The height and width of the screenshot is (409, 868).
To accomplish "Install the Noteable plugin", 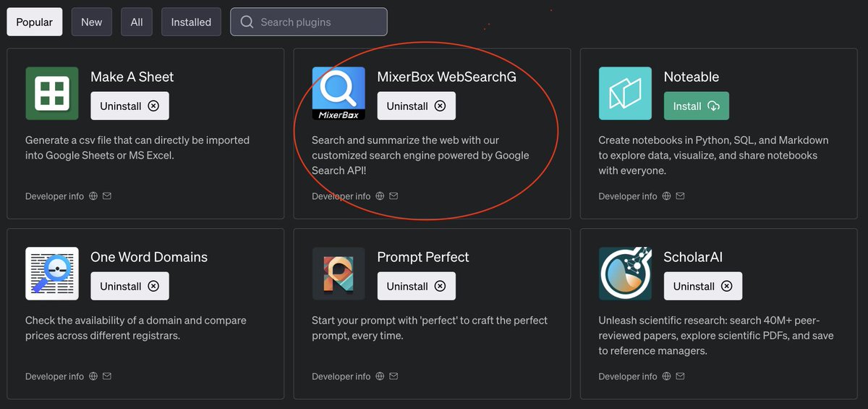I will pyautogui.click(x=696, y=106).
